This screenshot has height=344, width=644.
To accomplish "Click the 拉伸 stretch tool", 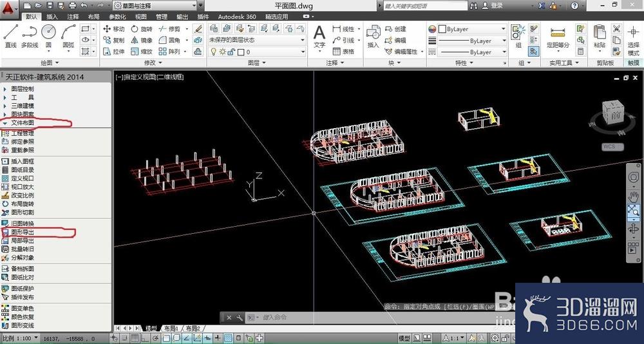I will click(114, 52).
